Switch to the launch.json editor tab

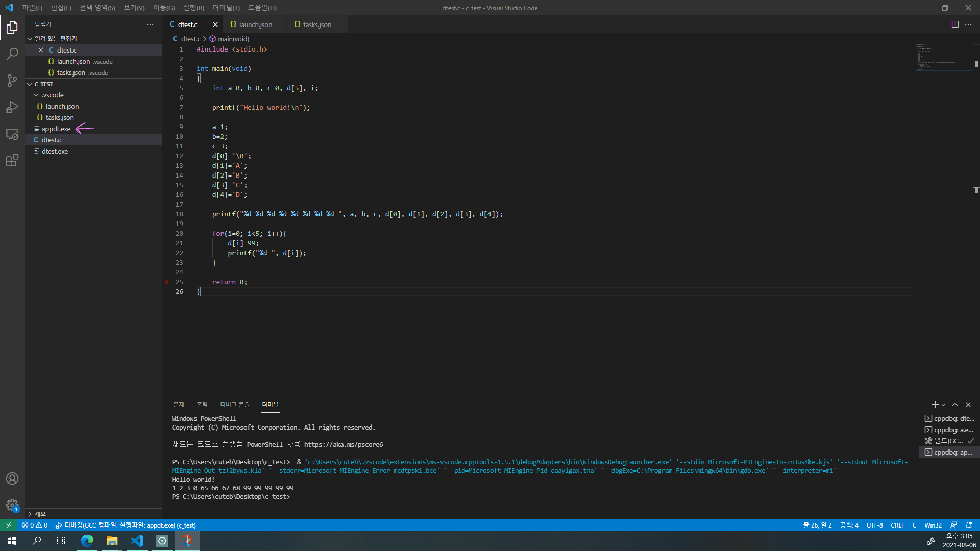coord(255,24)
